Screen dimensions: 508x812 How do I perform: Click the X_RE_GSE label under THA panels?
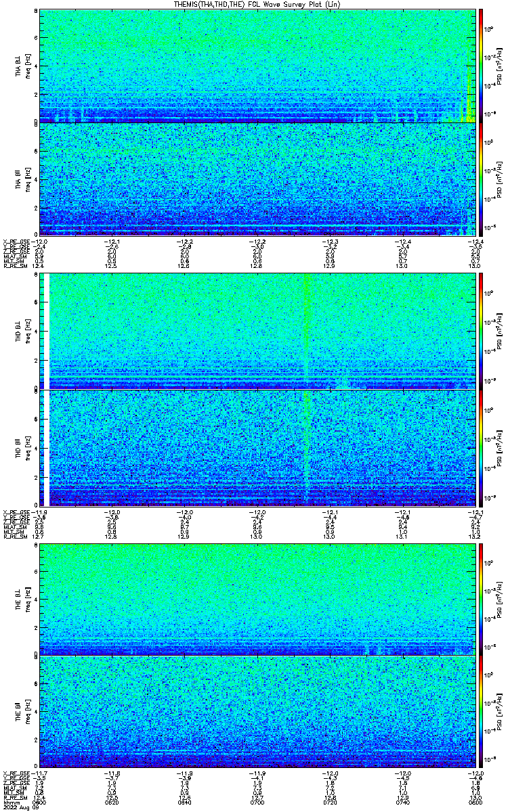16,241
